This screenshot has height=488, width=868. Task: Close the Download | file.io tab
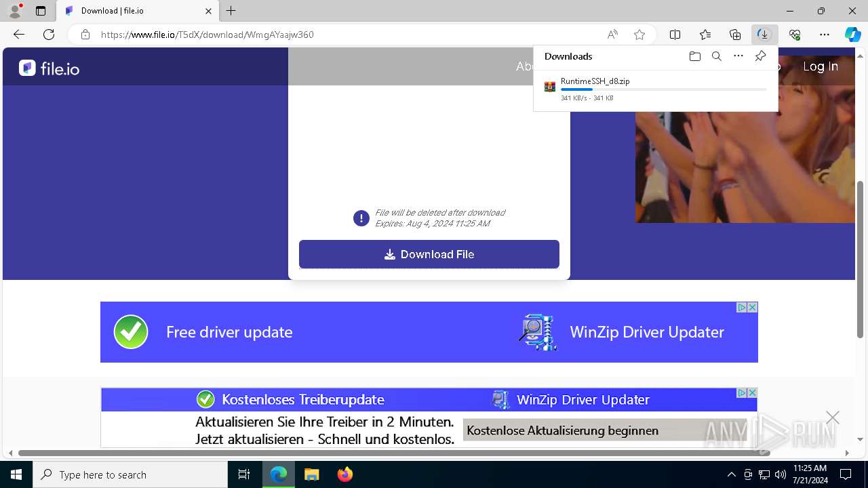(209, 11)
